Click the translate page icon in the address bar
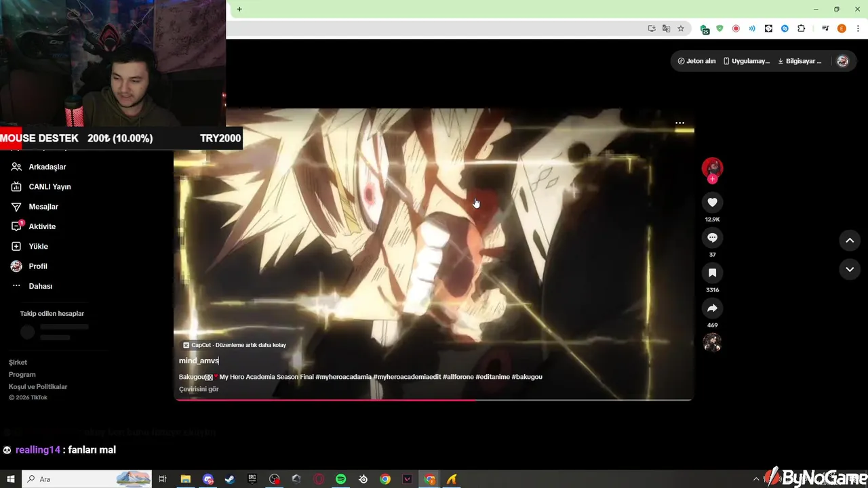This screenshot has height=488, width=868. (666, 28)
